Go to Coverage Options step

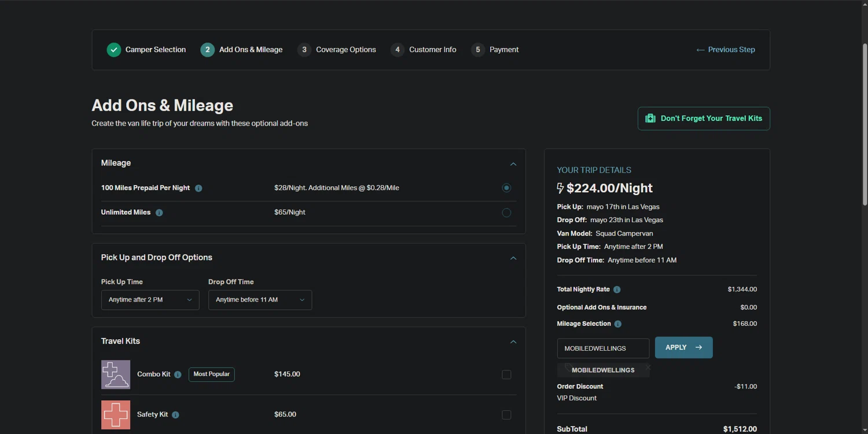tap(337, 50)
